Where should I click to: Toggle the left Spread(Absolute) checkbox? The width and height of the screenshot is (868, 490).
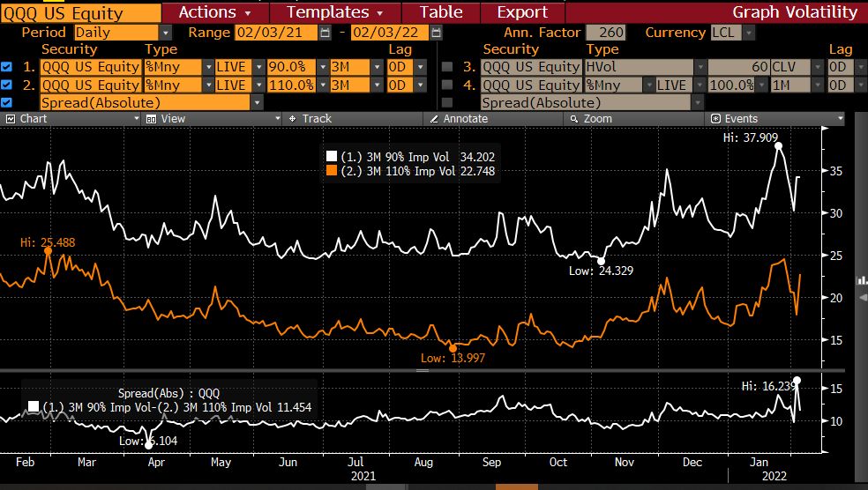click(7, 102)
